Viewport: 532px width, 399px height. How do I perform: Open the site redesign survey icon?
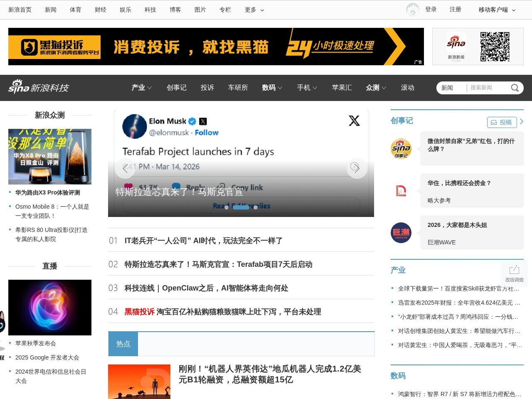tap(514, 273)
